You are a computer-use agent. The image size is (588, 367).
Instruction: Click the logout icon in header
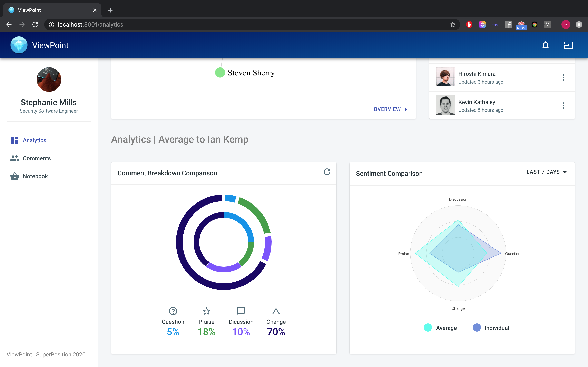568,45
